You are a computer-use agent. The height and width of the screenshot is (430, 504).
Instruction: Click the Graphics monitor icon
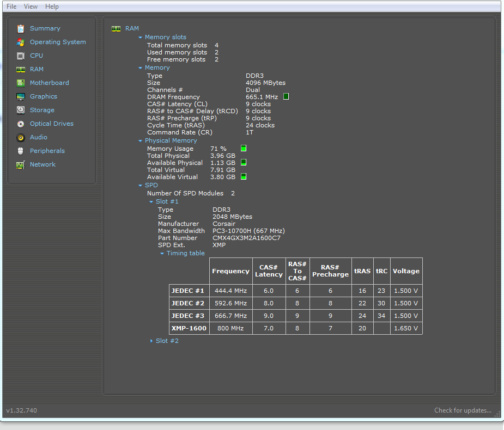[21, 96]
